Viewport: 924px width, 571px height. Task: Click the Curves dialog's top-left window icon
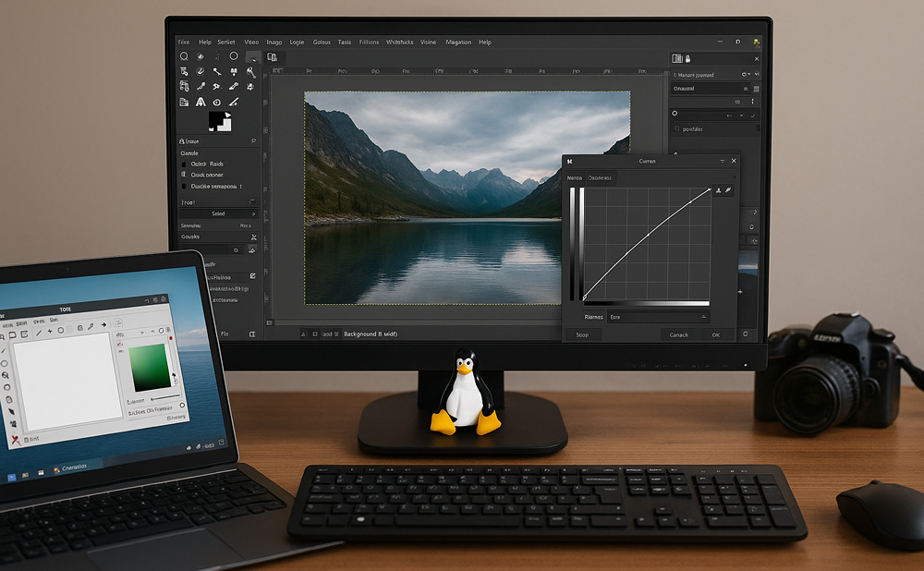(x=569, y=161)
